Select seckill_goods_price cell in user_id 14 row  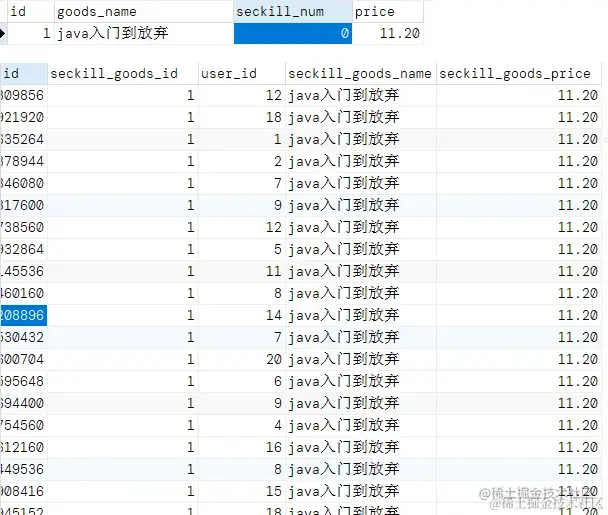519,315
